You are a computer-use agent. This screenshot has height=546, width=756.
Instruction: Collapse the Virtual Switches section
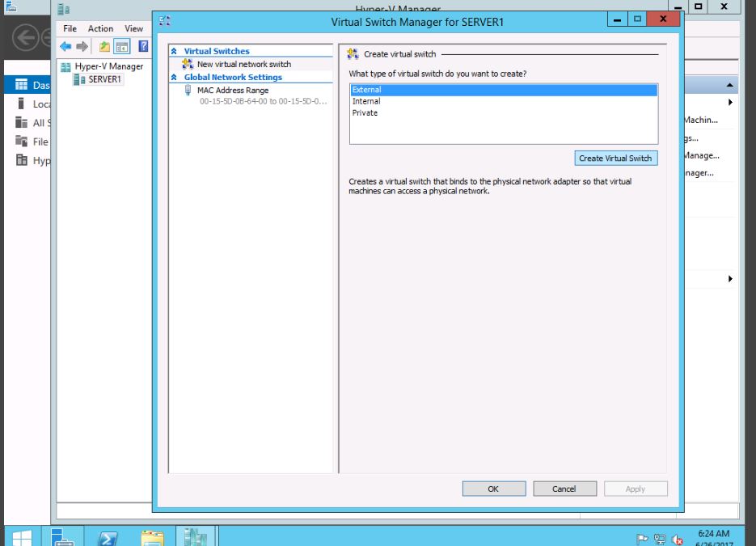point(174,51)
